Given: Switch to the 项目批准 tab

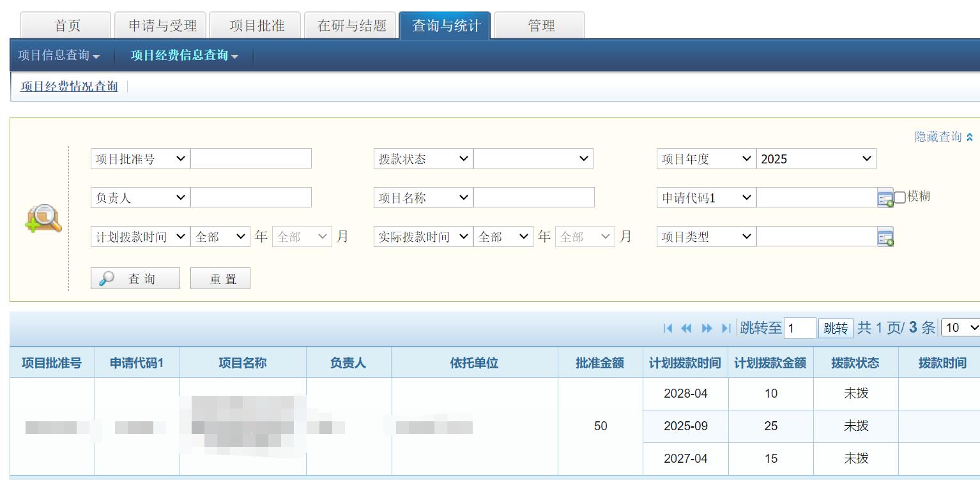Looking at the screenshot, I should click(257, 26).
